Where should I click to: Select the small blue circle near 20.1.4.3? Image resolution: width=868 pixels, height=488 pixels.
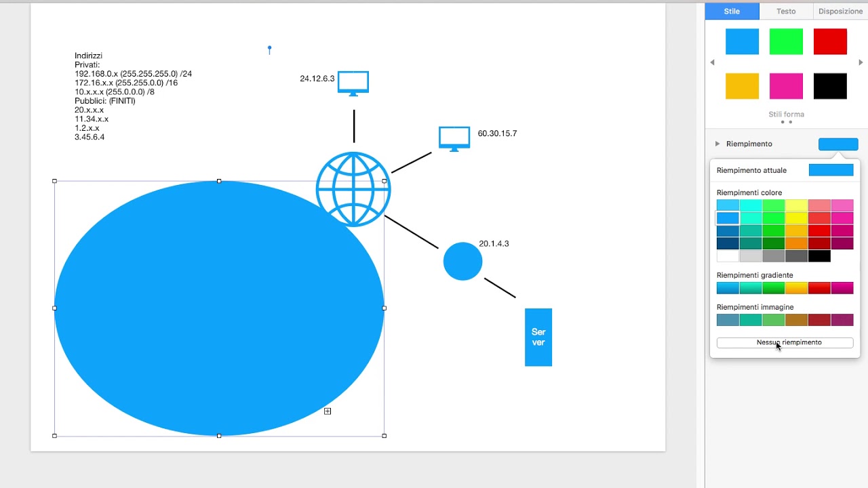(x=462, y=261)
